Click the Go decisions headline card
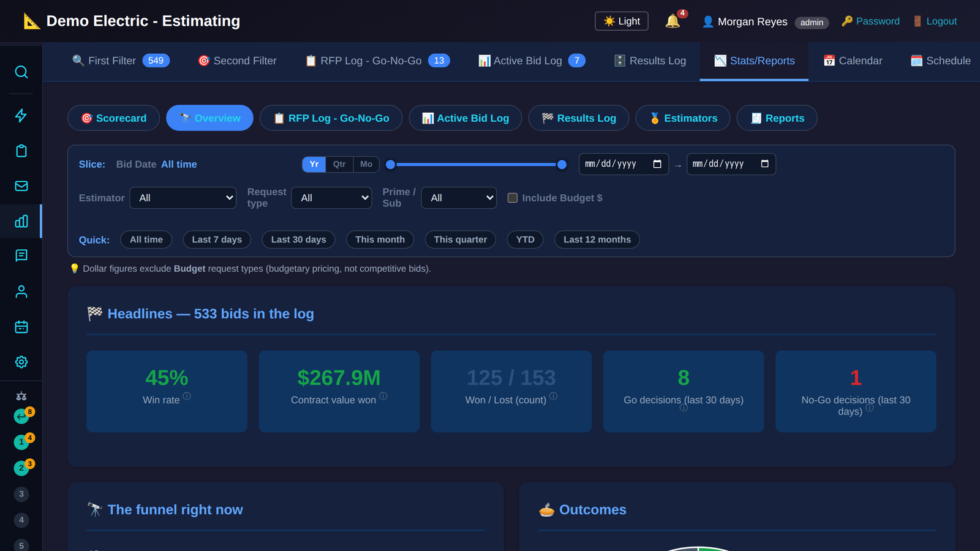Image resolution: width=980 pixels, height=551 pixels. point(684,391)
